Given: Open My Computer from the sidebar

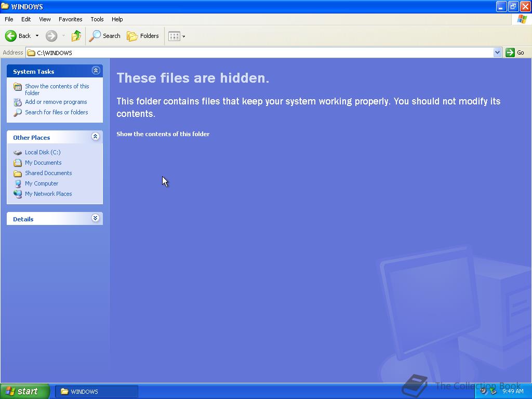Looking at the screenshot, I should [42, 183].
